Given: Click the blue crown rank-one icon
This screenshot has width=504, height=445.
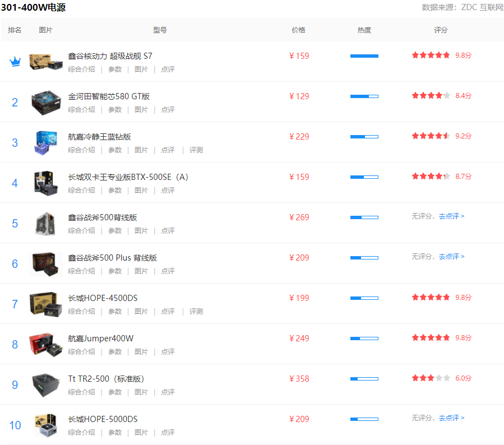Looking at the screenshot, I should [x=15, y=62].
